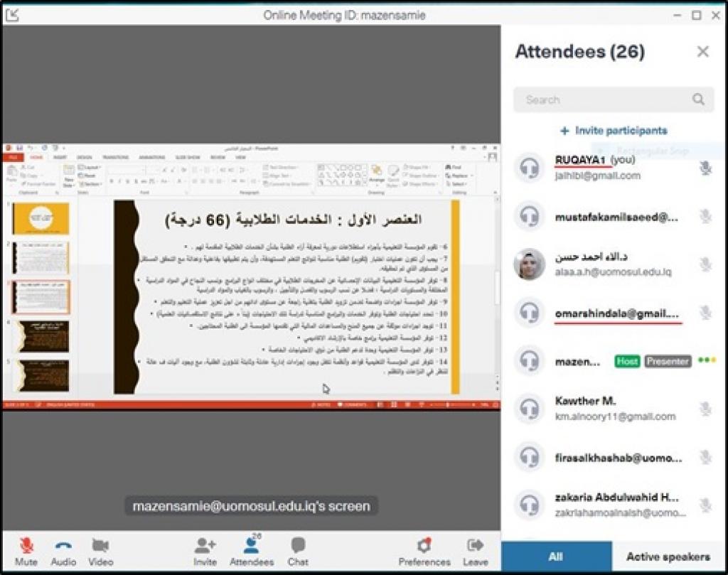
Task: Click the search magnifier icon
Action: coord(698,100)
